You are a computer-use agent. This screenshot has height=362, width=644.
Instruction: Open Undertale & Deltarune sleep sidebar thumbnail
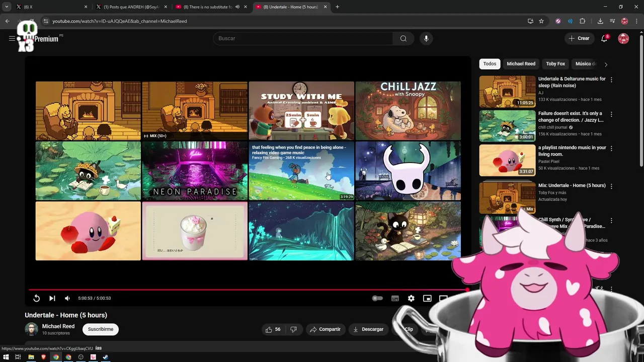pos(507,92)
